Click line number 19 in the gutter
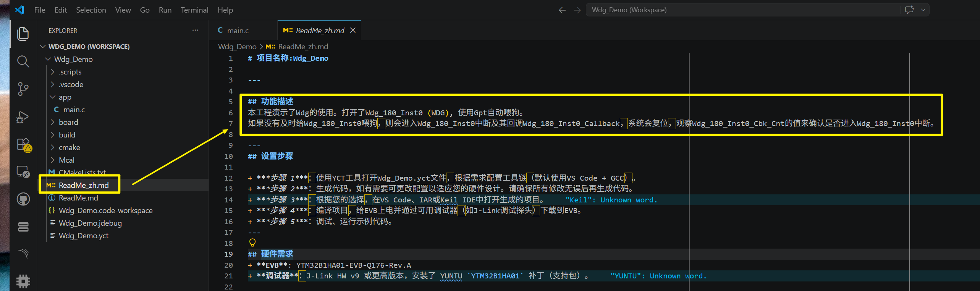The height and width of the screenshot is (291, 980). pyautogui.click(x=228, y=254)
